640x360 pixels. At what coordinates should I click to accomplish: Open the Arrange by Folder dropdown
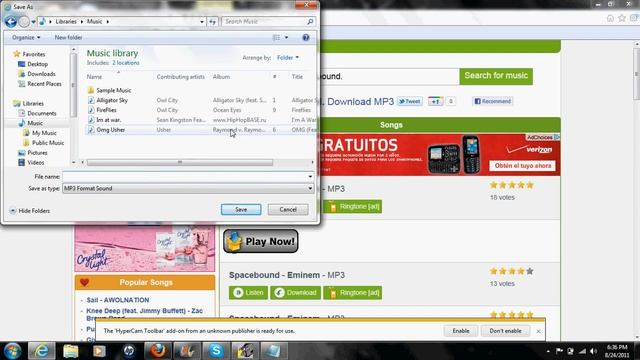pyautogui.click(x=288, y=58)
